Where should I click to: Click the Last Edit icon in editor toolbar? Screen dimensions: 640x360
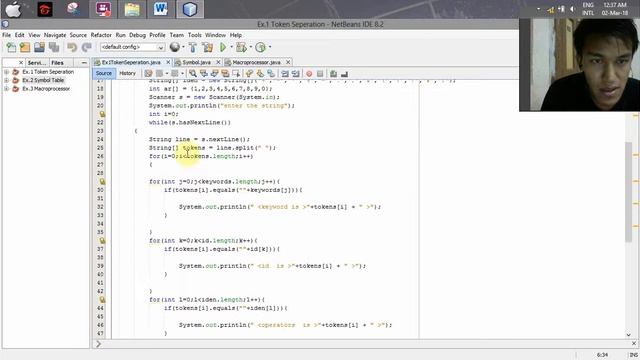click(x=148, y=73)
